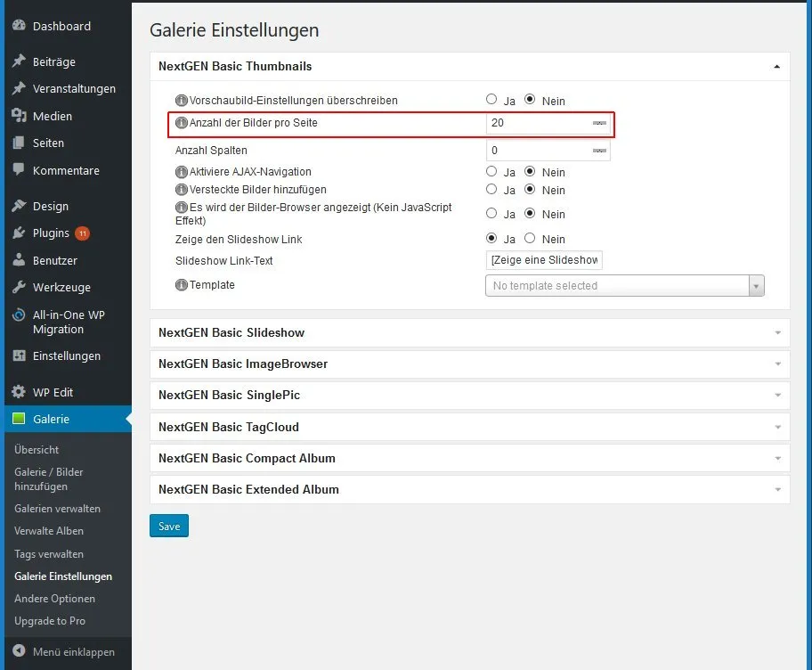Expand the NextGEN Basic Slideshow section
Viewport: 812px width, 670px height.
pos(470,332)
